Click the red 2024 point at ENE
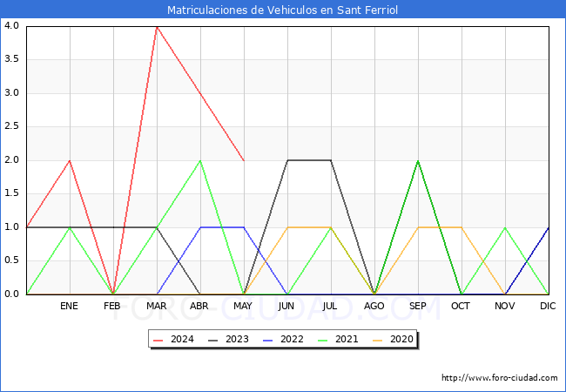The height and width of the screenshot is (392, 566). 70,160
